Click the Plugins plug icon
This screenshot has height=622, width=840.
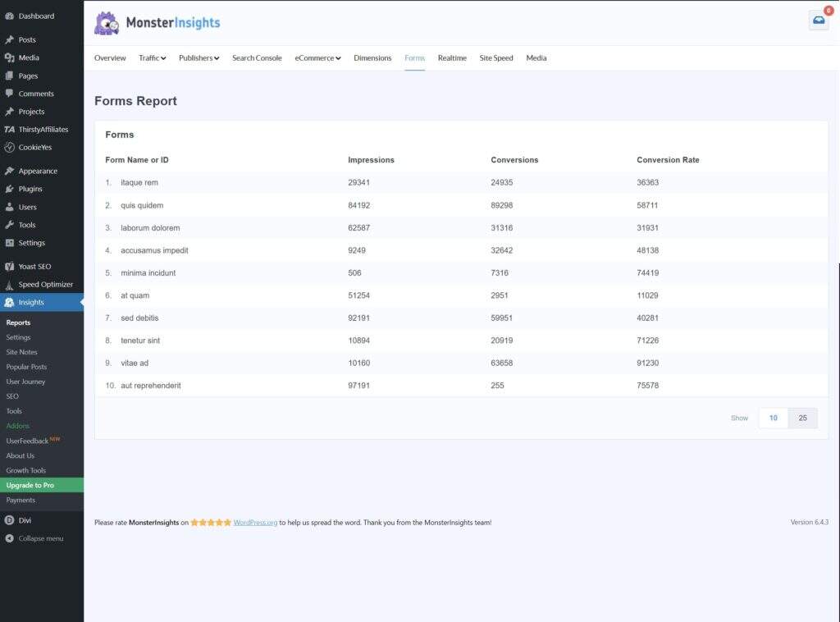pyautogui.click(x=10, y=189)
